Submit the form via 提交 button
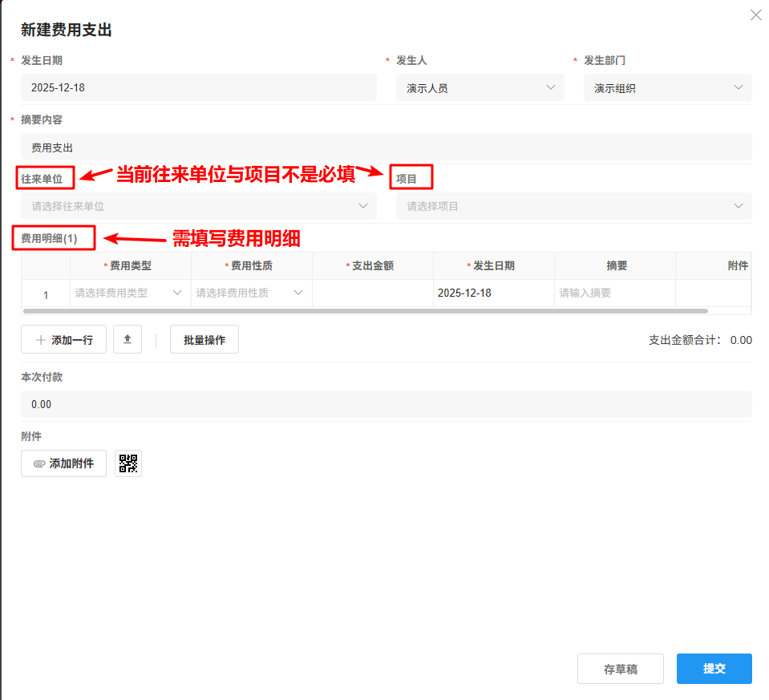This screenshot has height=700, width=769. click(x=713, y=669)
